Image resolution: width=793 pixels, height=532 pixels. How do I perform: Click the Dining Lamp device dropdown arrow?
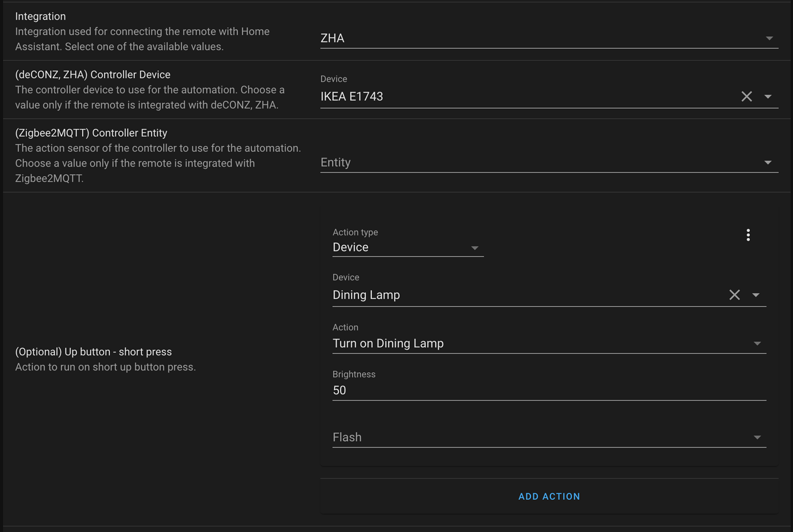756,295
